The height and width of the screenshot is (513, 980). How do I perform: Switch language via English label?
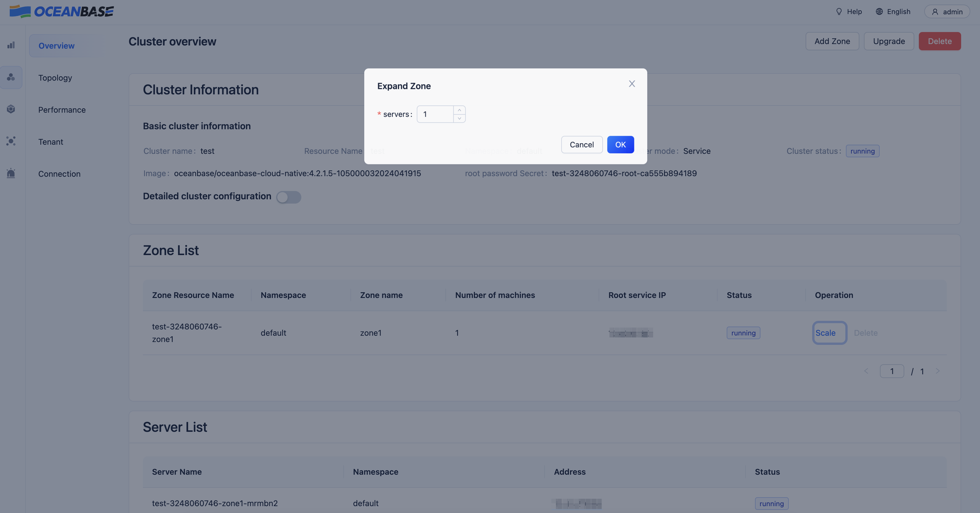click(899, 11)
